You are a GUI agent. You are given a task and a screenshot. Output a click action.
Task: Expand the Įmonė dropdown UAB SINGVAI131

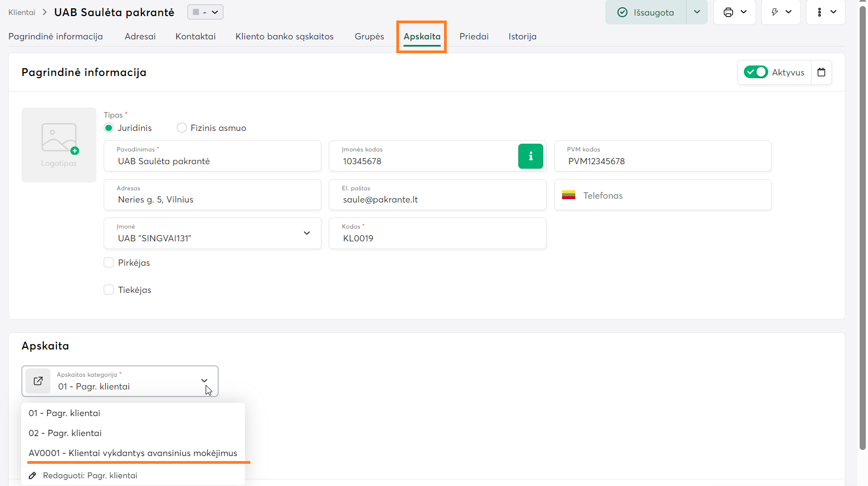(x=307, y=233)
